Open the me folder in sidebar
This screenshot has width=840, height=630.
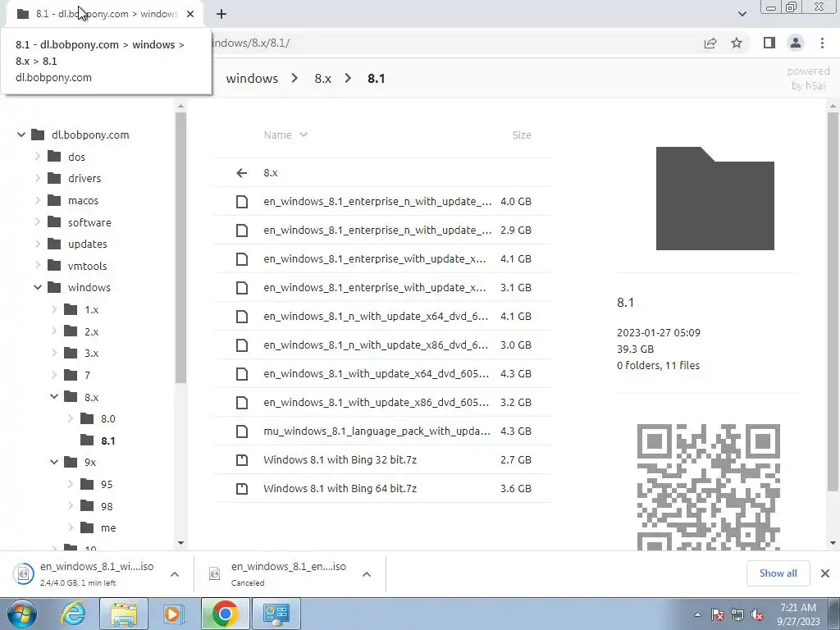[108, 527]
